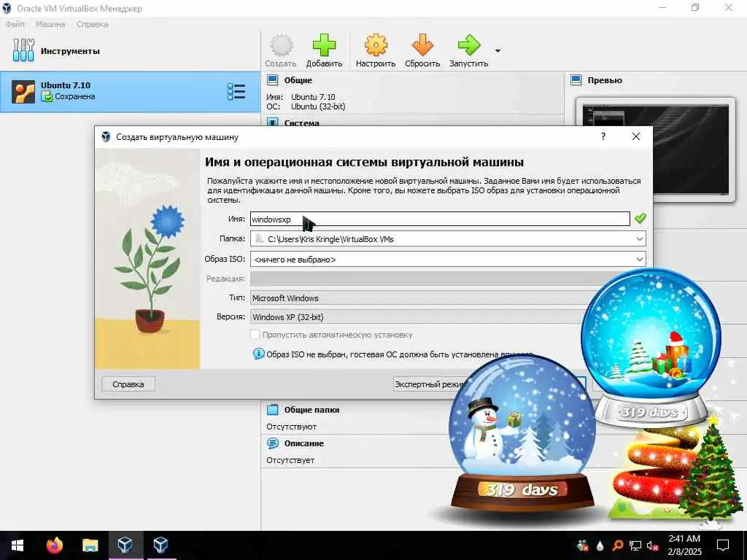Open the Справка menu in menu bar

coord(93,24)
